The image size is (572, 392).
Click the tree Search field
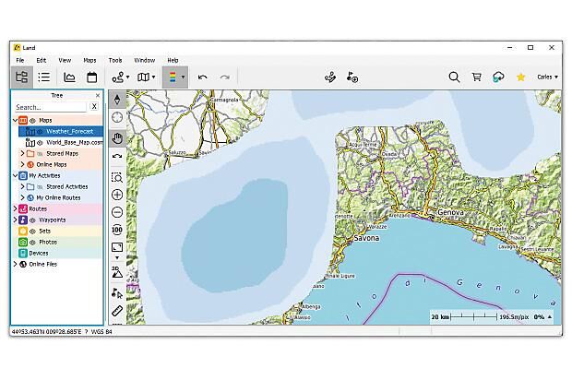coord(51,107)
